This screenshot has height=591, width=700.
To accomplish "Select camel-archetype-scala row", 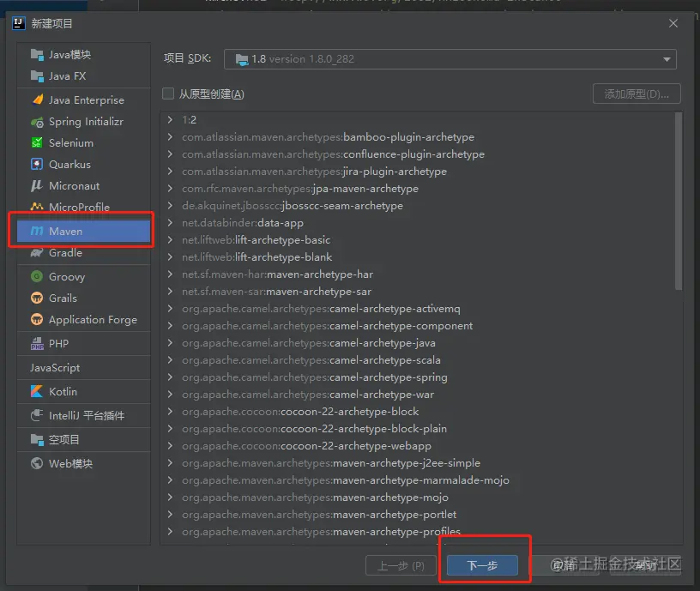I will point(418,359).
